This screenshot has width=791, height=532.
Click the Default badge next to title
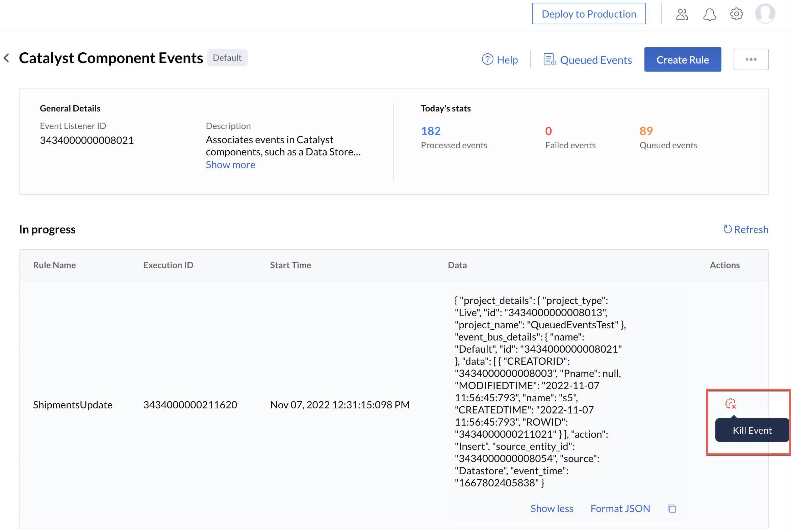tap(227, 58)
